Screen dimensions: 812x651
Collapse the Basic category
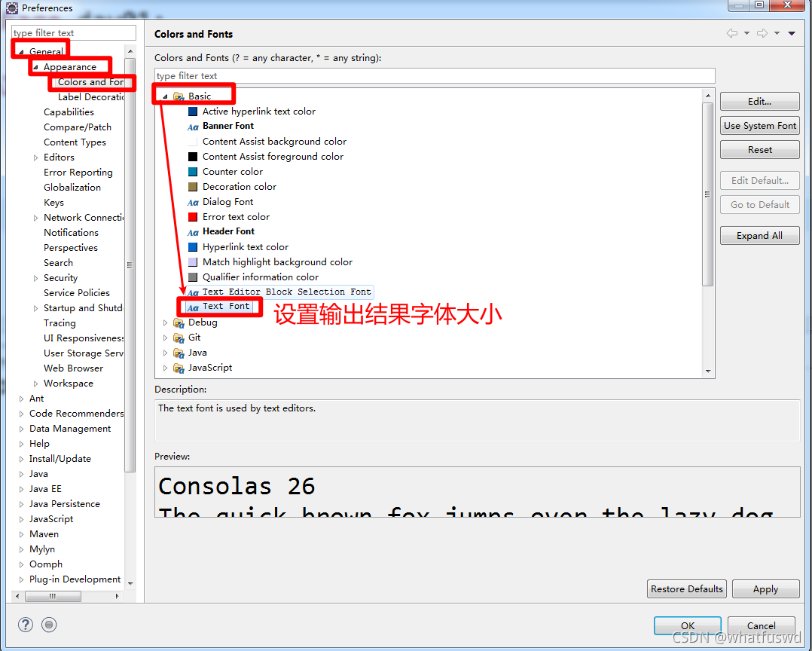pyautogui.click(x=165, y=96)
